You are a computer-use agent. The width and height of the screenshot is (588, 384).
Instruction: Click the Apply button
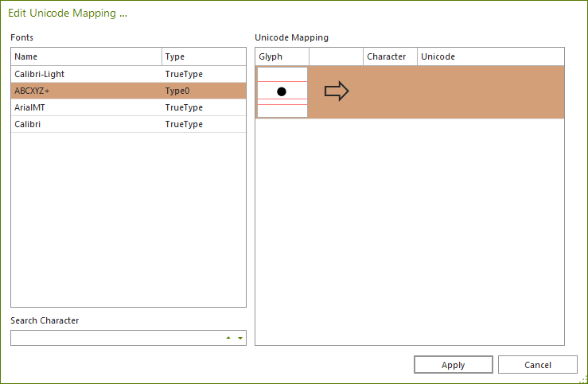click(453, 364)
